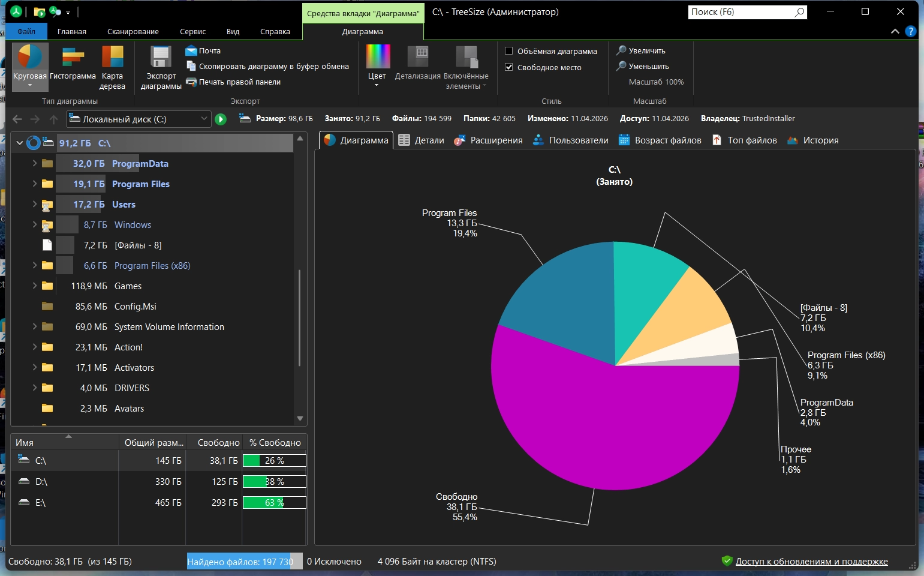This screenshot has width=924, height=576.
Task: Collapse the C:\ root node in the tree
Action: coord(20,143)
